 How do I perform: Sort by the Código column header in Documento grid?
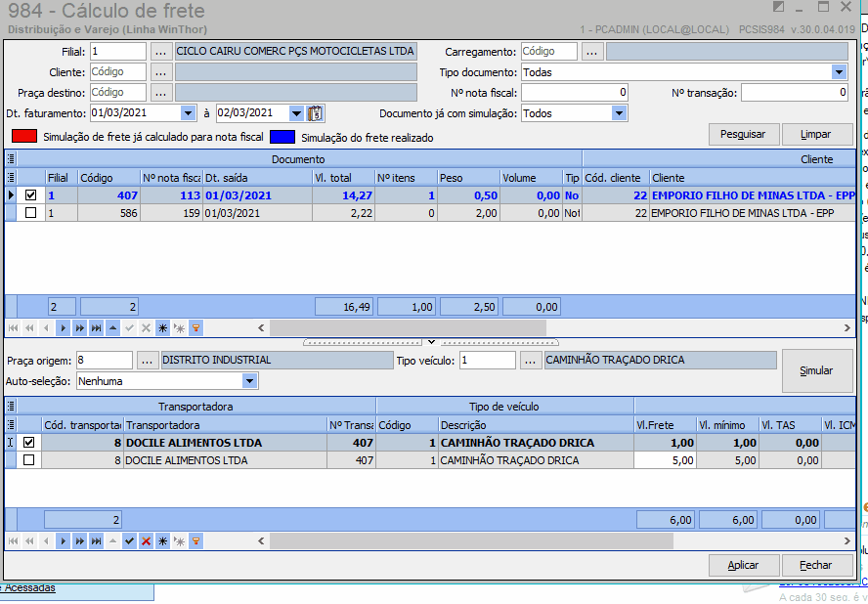tap(109, 178)
